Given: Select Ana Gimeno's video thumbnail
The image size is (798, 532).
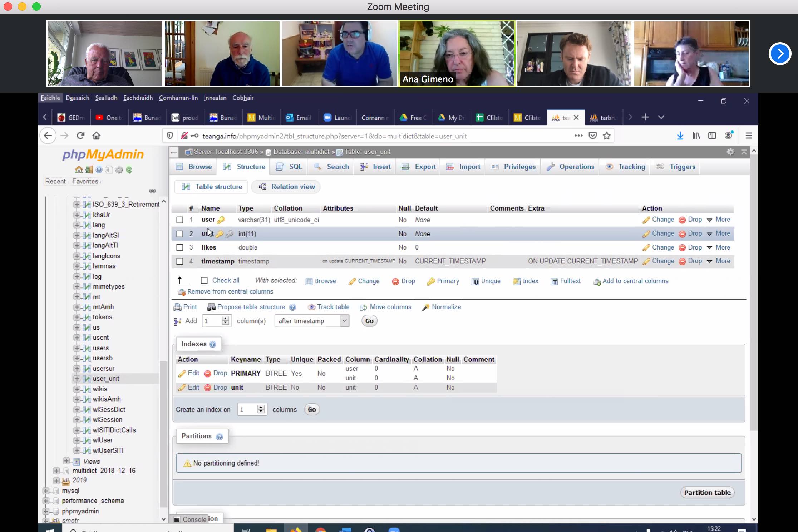Looking at the screenshot, I should (457, 54).
